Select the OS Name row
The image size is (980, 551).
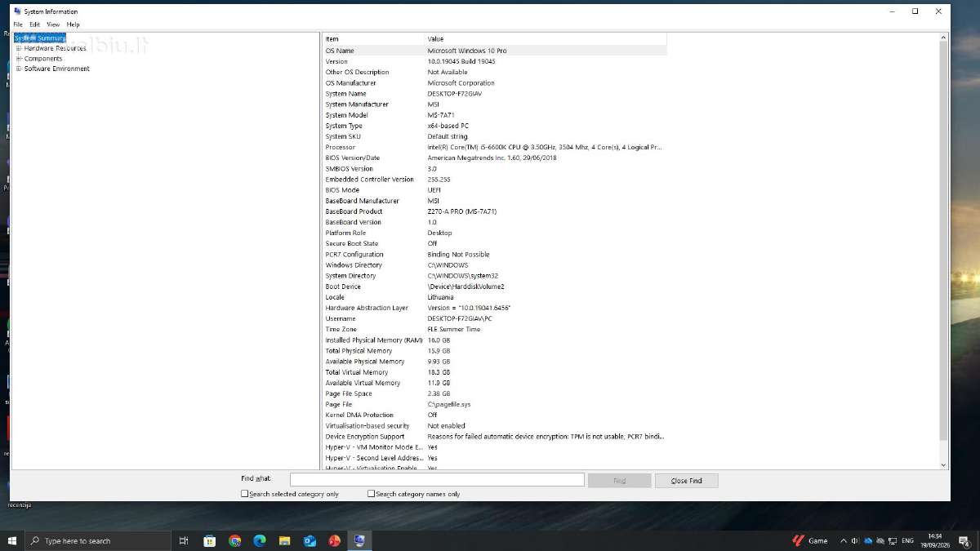point(495,51)
